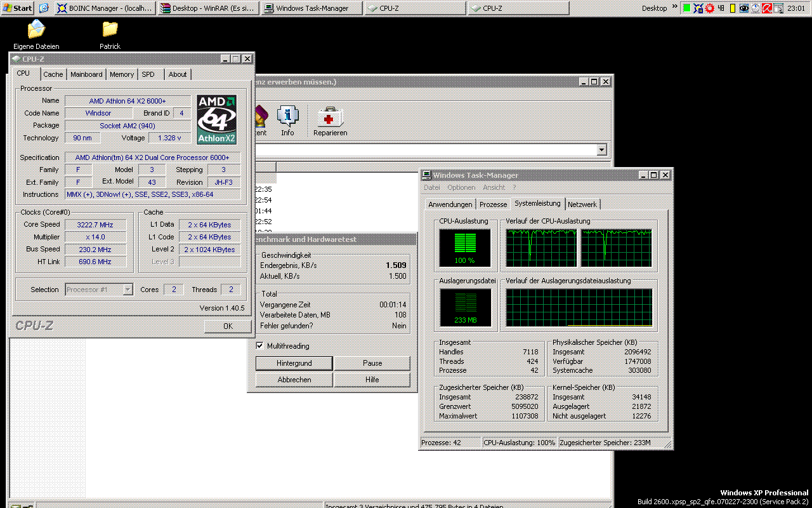Viewport: 812px width, 508px height.
Task: Click the Verfügbar value 1747008
Action: (x=638, y=361)
